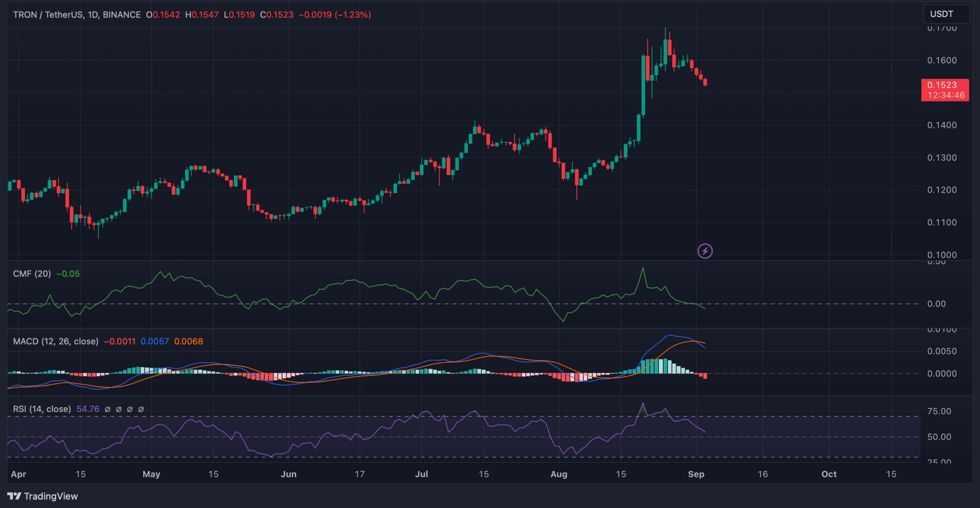Click the 16 date label on time axis
This screenshot has width=980, height=508.
[x=763, y=474]
